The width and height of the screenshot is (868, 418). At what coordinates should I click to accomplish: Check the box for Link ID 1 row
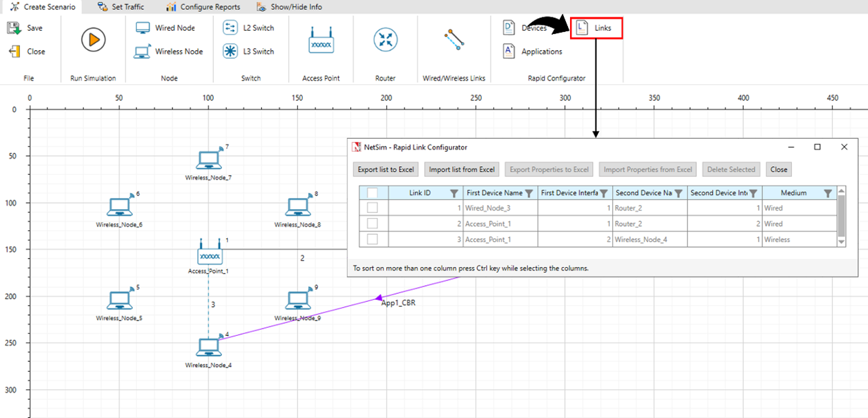coord(372,208)
